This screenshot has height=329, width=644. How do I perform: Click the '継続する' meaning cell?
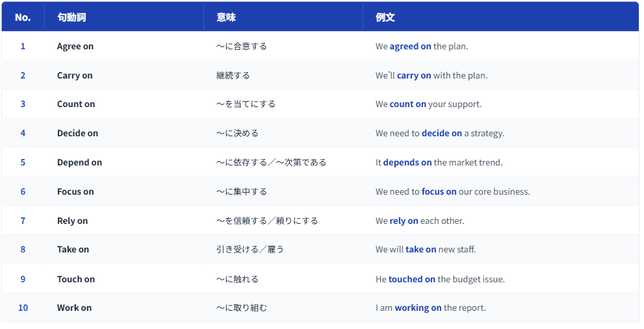(x=233, y=76)
